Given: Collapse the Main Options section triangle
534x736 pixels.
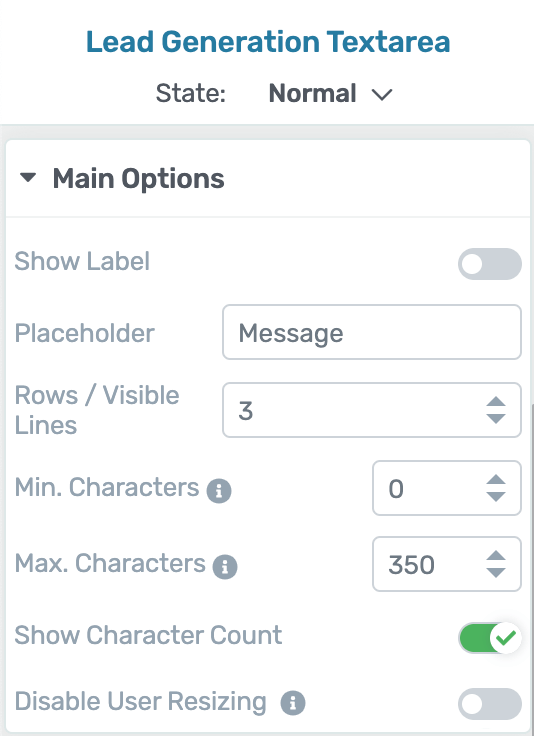Looking at the screenshot, I should pyautogui.click(x=28, y=177).
